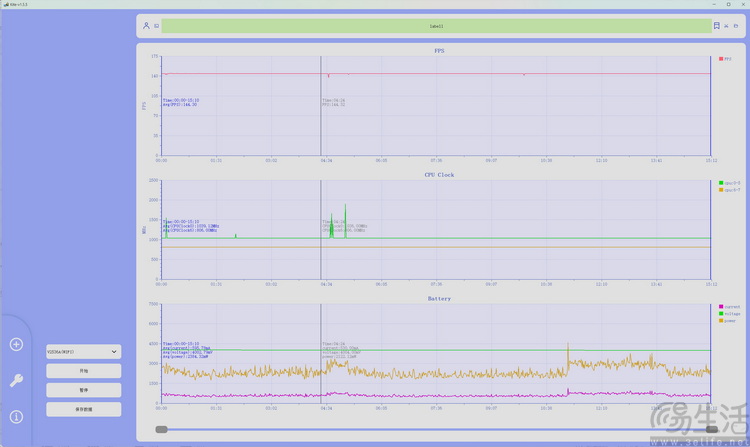
Task: Click the rightmost small icon in the label bar
Action: coord(736,26)
